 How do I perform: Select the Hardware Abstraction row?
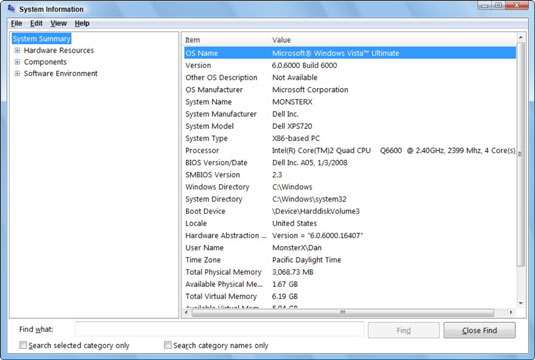tap(350, 235)
